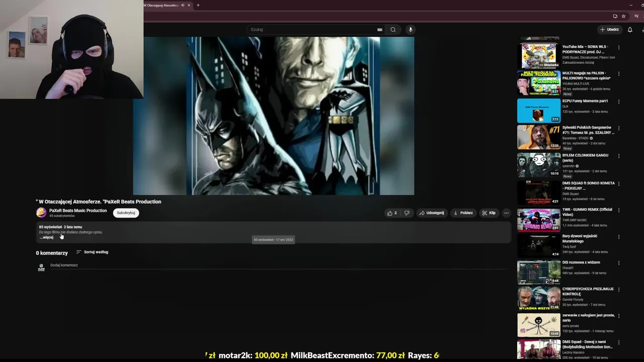Click YOUNG MULTI LIVE channel name

(577, 84)
